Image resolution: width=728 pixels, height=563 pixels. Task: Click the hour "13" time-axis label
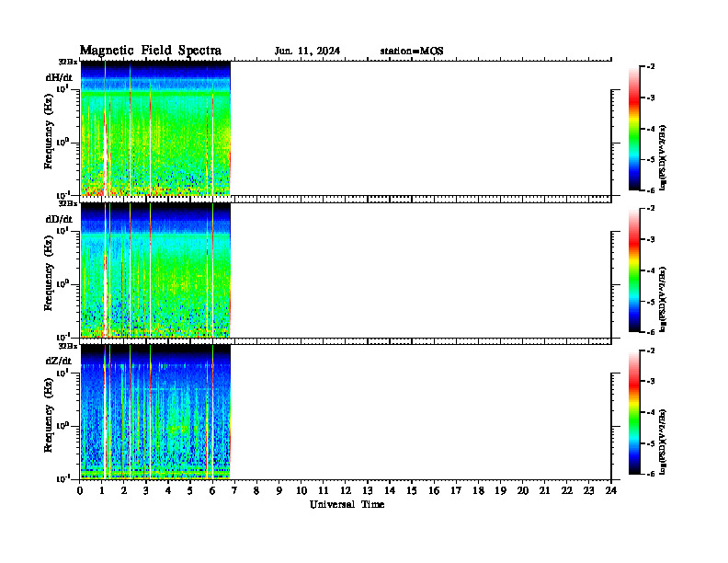coord(368,491)
